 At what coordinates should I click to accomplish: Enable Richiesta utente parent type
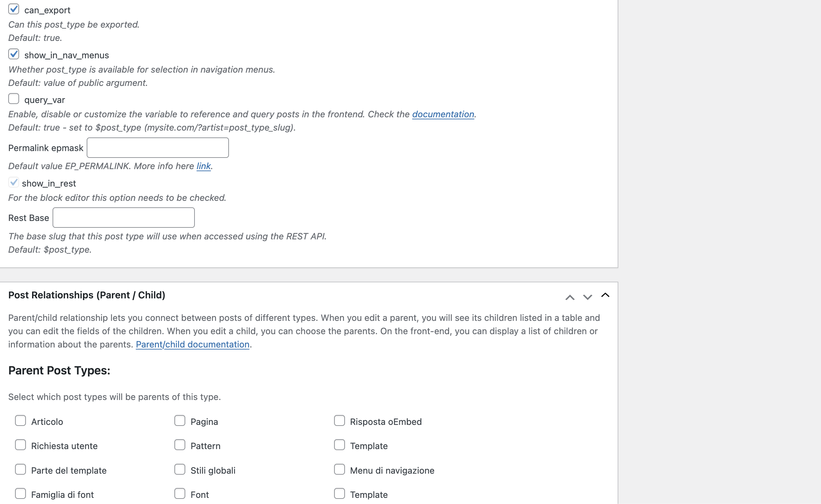20,445
